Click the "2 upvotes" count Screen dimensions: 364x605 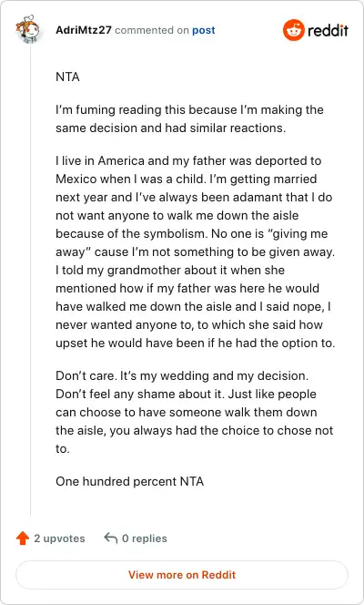(59, 538)
